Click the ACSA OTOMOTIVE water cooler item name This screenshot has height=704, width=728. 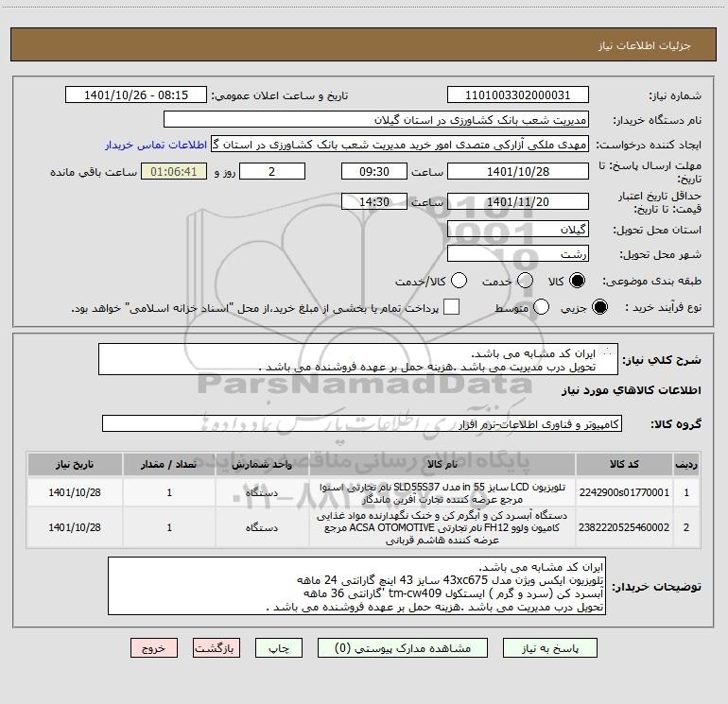tap(442, 527)
